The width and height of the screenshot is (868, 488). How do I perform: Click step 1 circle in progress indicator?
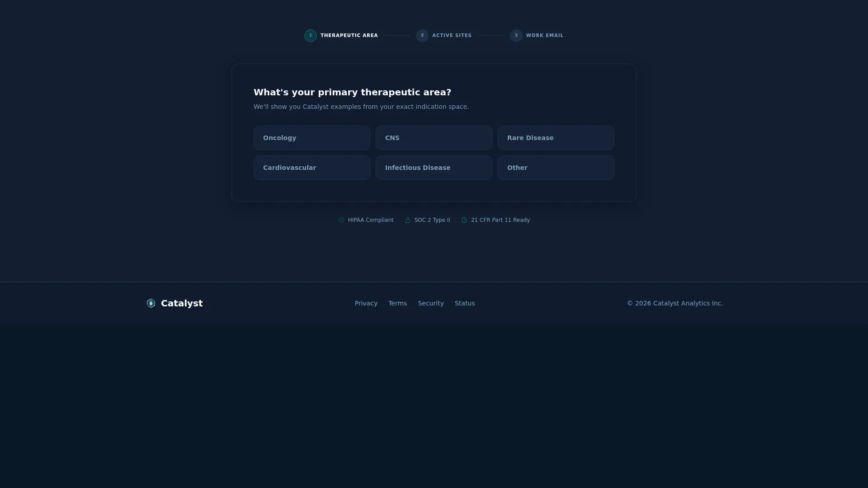pyautogui.click(x=311, y=36)
